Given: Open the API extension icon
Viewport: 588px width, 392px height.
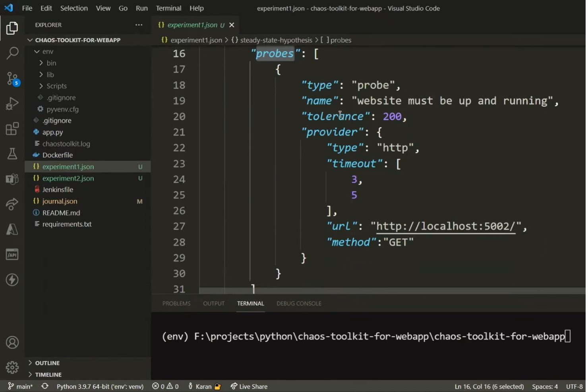Looking at the screenshot, I should click(x=12, y=255).
